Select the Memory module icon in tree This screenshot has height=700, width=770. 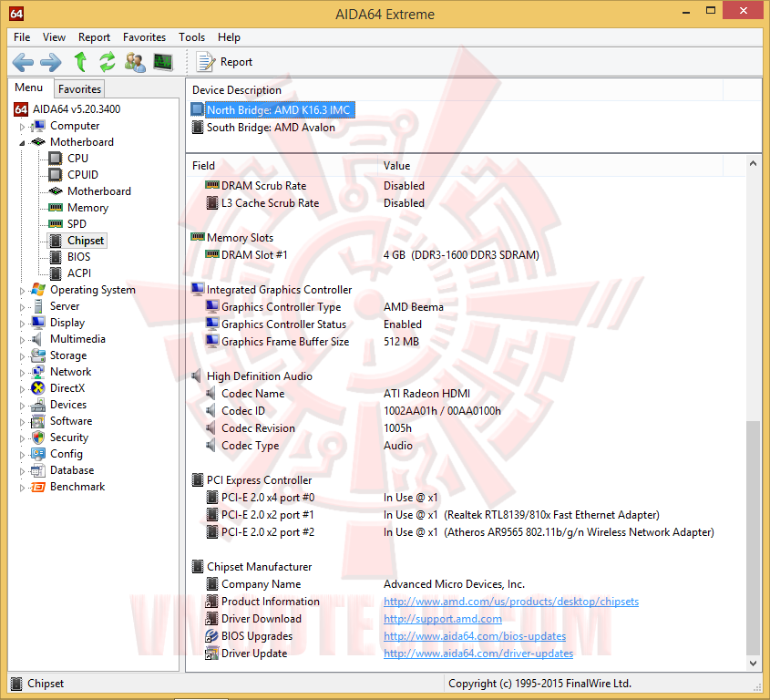pos(56,207)
